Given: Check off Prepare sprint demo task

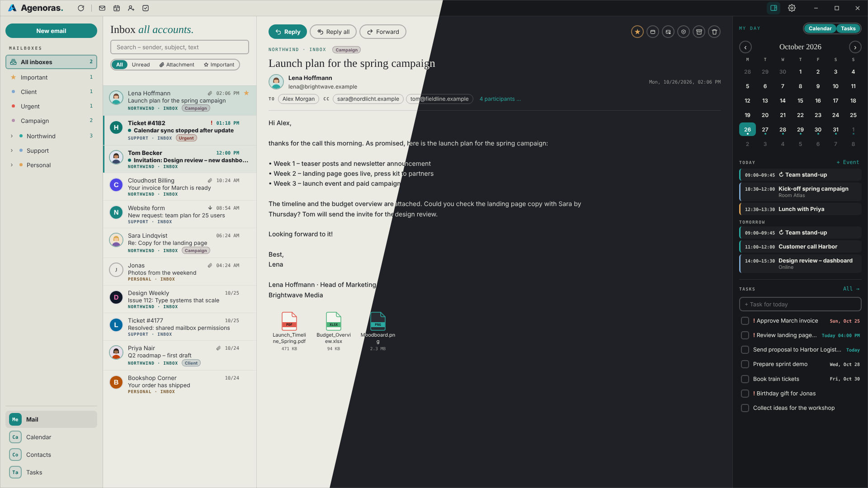Looking at the screenshot, I should click(745, 364).
